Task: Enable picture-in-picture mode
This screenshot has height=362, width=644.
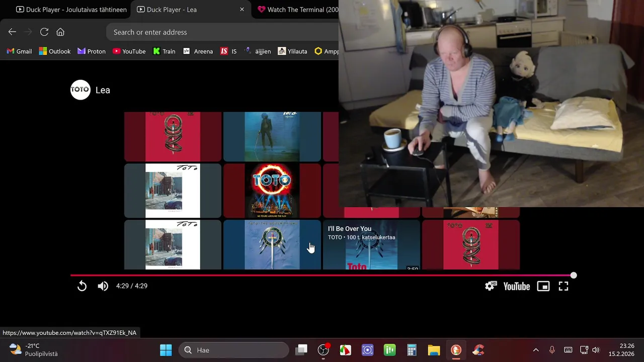Action: (x=543, y=286)
